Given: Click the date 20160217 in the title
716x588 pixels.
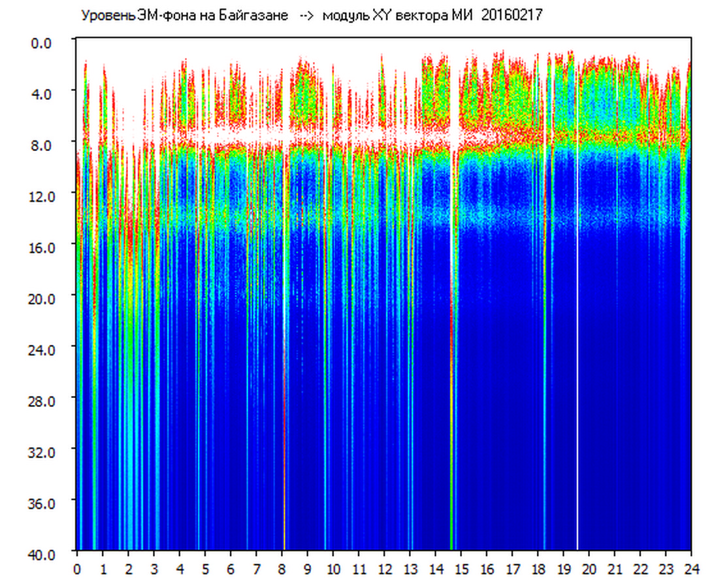Looking at the screenshot, I should tap(512, 16).
